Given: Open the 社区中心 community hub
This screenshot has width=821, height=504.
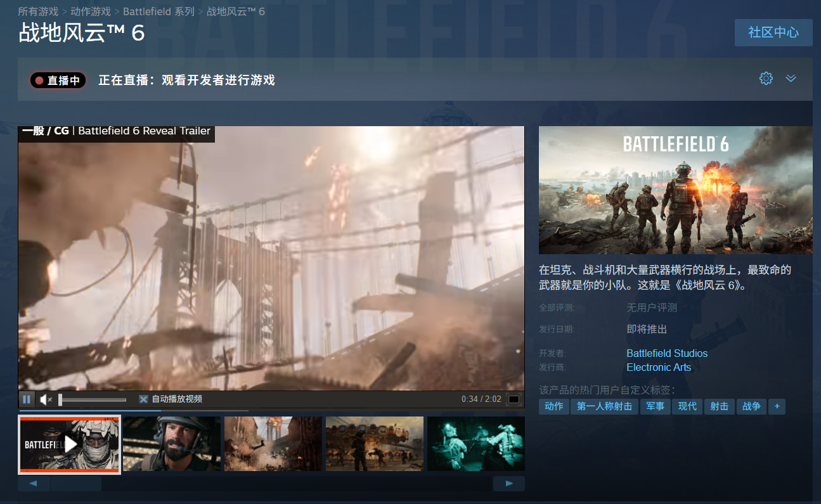Looking at the screenshot, I should click(x=773, y=32).
